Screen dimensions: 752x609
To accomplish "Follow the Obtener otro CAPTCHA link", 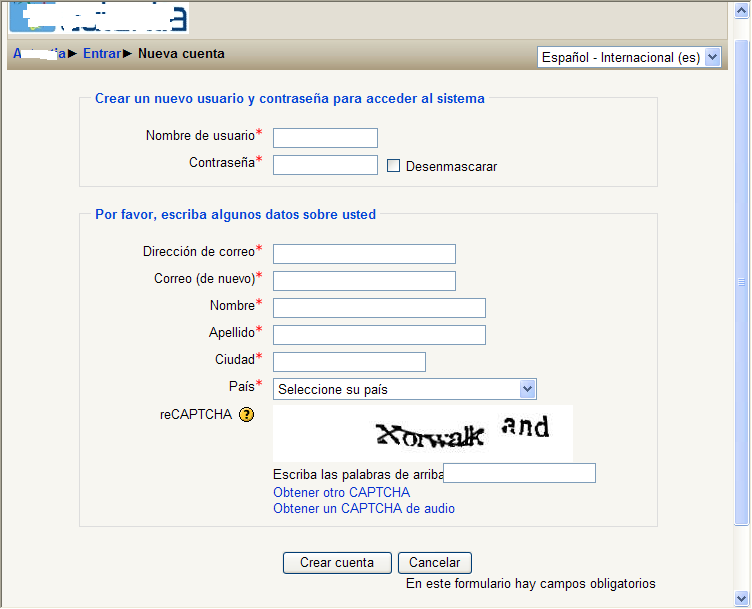I will pyautogui.click(x=341, y=492).
